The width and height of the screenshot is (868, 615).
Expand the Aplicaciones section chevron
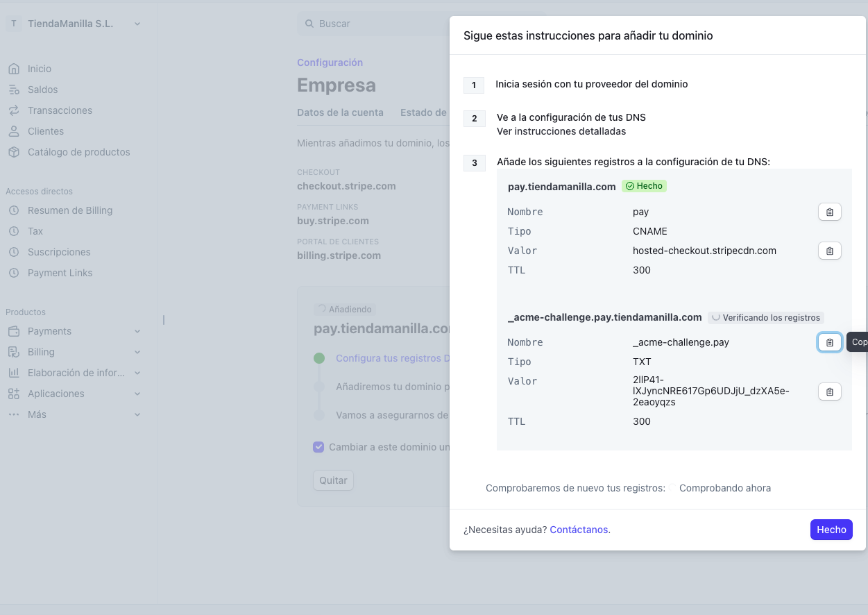[137, 394]
